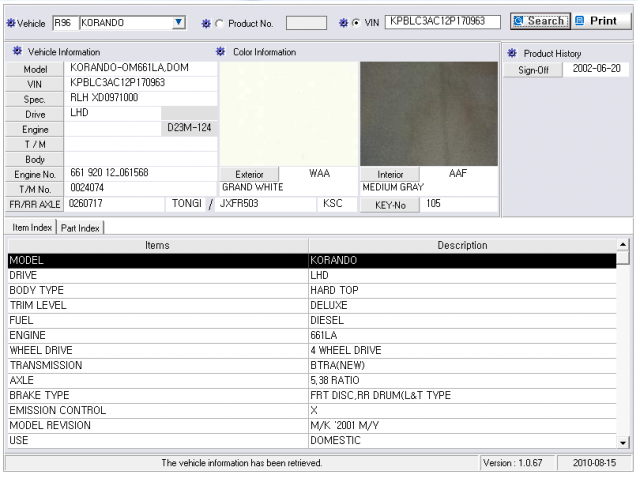Image resolution: width=640 pixels, height=482 pixels.
Task: Click the R96 vehicle code field
Action: click(65, 23)
